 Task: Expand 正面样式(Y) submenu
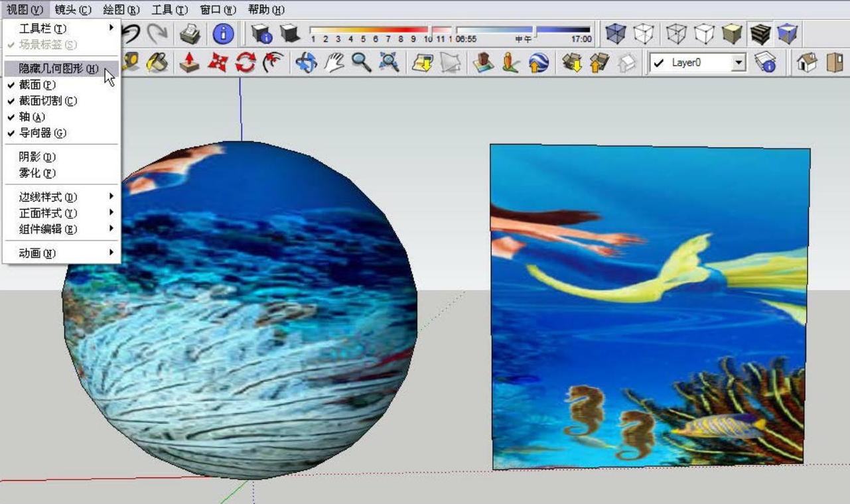point(61,213)
